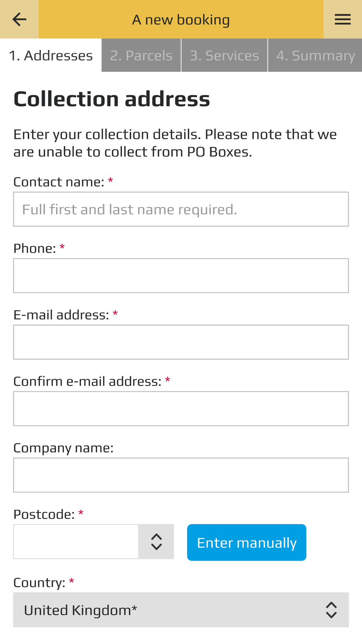
Task: Switch to the 2. Parcels tab
Action: (x=141, y=55)
